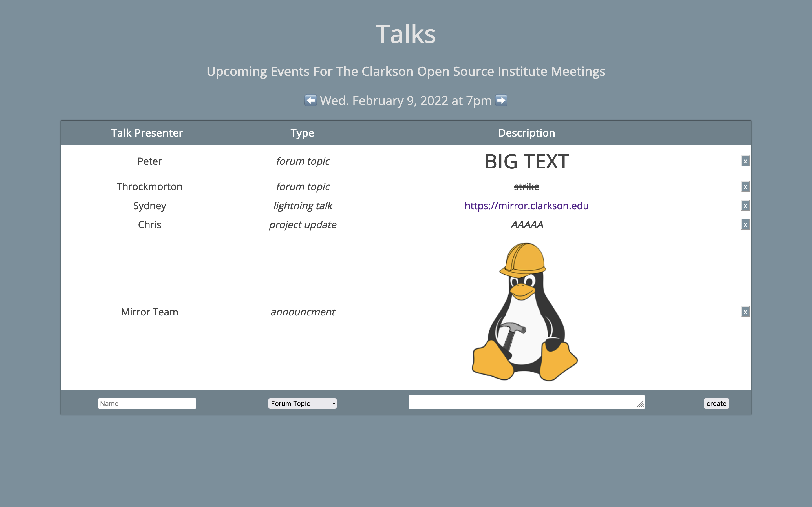The width and height of the screenshot is (812, 507).
Task: Open the mirror.clarkson.edu link
Action: click(526, 206)
